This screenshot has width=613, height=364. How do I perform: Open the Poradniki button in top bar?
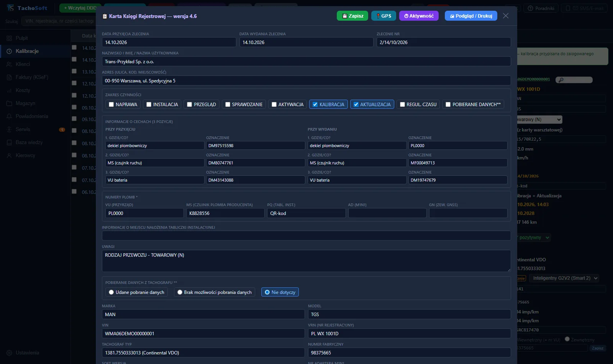pos(541,8)
